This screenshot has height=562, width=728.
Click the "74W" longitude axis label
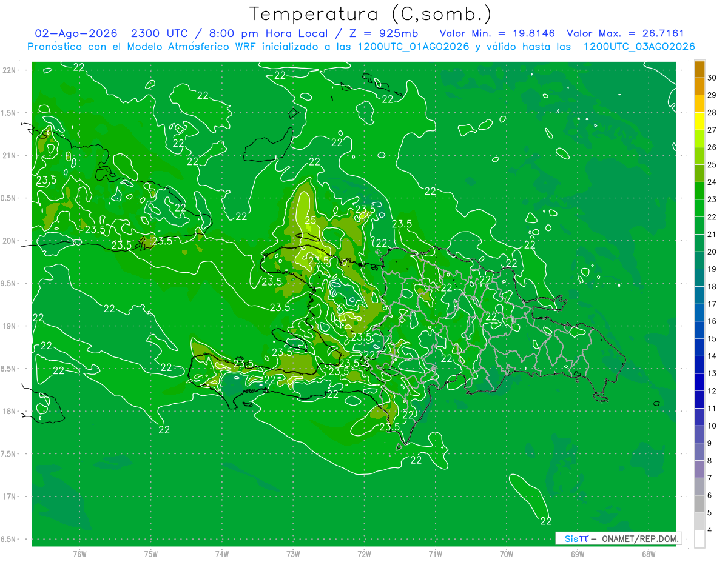pyautogui.click(x=222, y=554)
